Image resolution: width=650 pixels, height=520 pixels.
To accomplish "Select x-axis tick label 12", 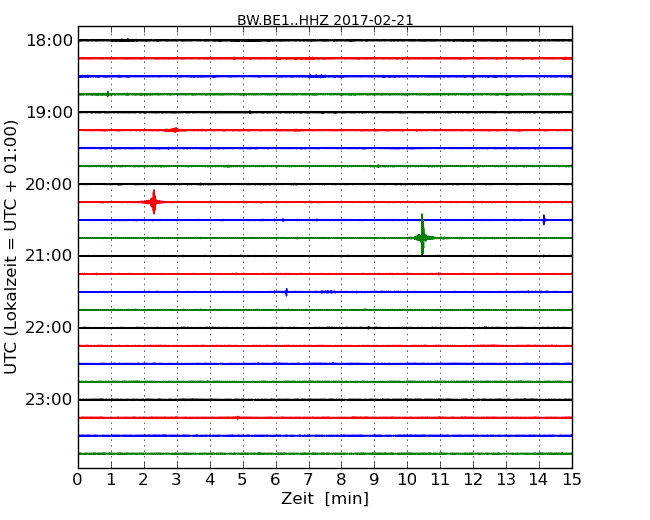I will pos(473,480).
